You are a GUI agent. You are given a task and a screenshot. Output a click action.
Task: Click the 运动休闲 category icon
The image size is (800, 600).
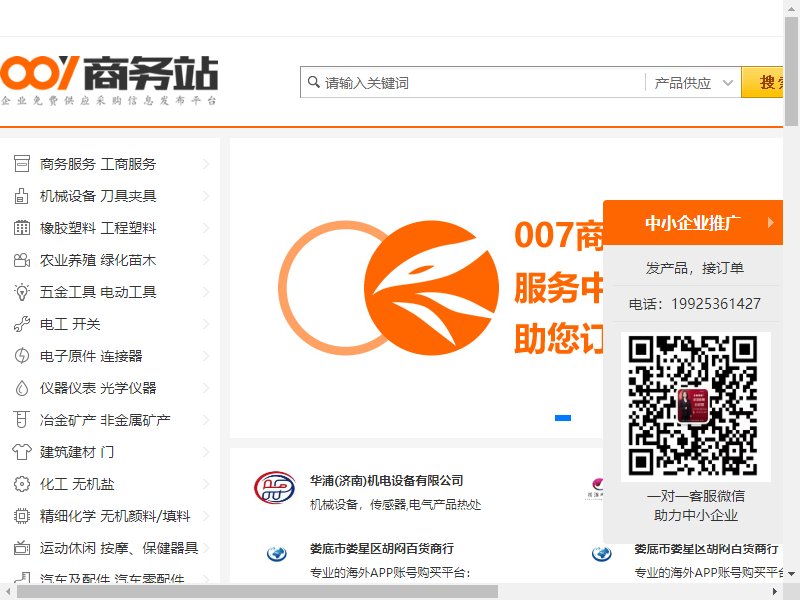(x=21, y=548)
